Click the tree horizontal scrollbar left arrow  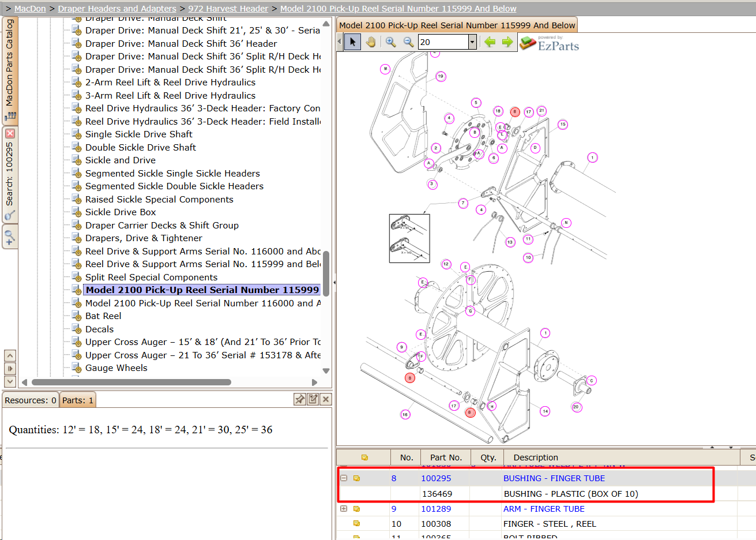[x=24, y=382]
